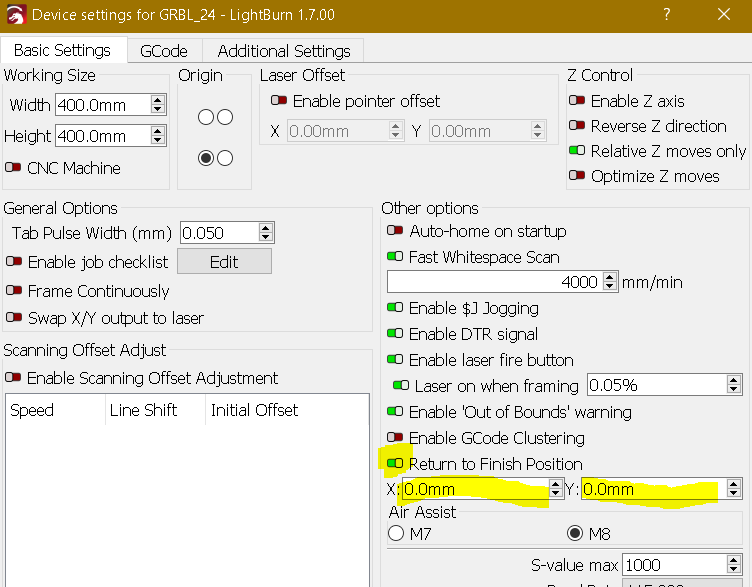The image size is (752, 587).
Task: Adjust the Width spinner arrows
Action: point(158,105)
